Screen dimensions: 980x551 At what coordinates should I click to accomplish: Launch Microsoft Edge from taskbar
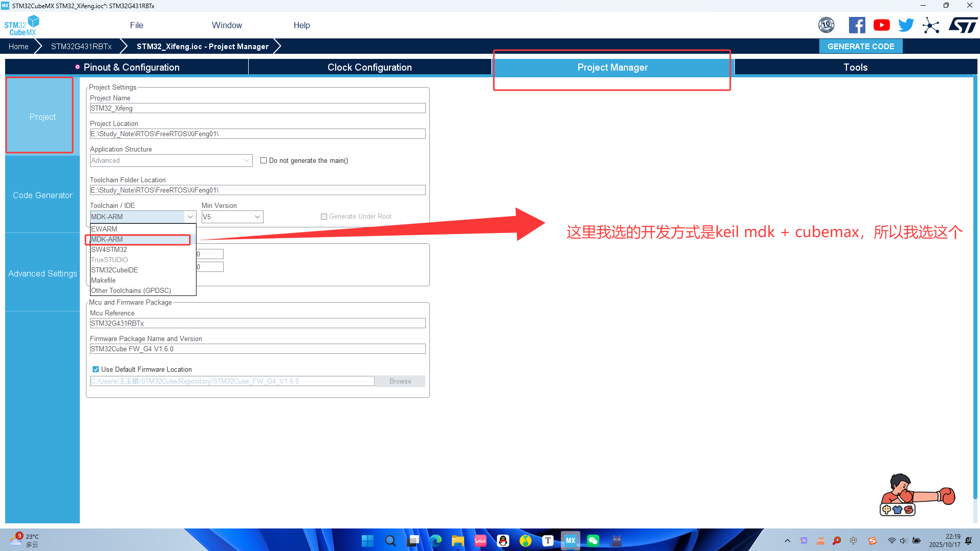435,540
